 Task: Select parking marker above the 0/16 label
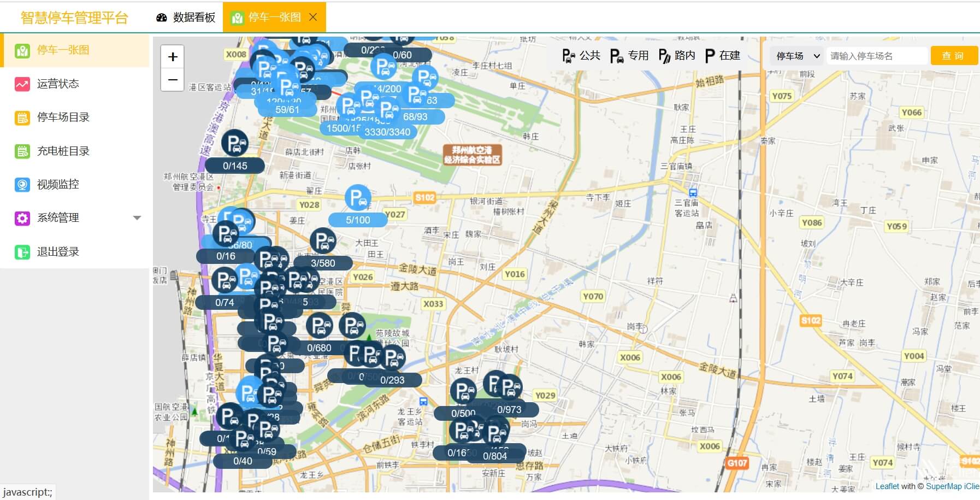(225, 233)
